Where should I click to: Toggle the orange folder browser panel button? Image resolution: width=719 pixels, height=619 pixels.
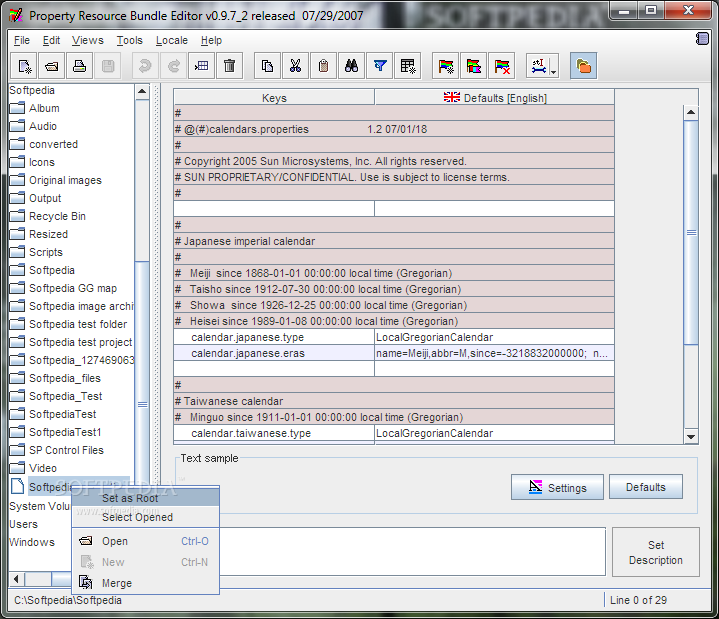tap(583, 66)
